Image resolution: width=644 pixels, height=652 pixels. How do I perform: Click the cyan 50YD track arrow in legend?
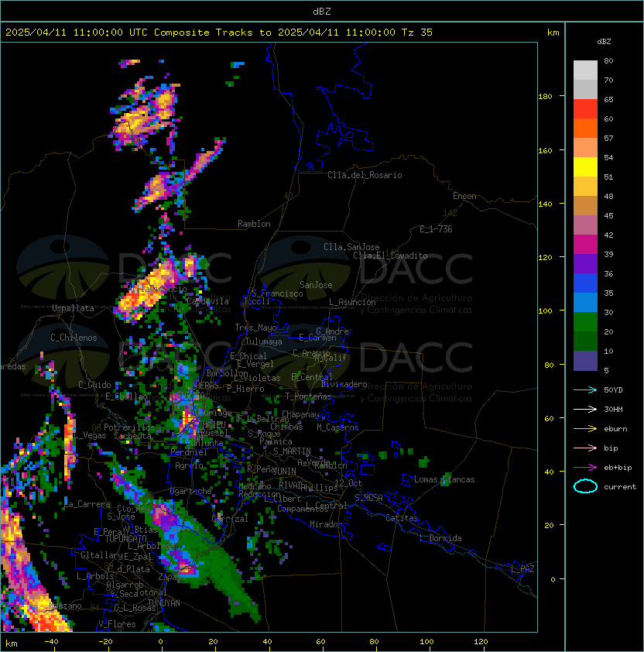pos(585,389)
